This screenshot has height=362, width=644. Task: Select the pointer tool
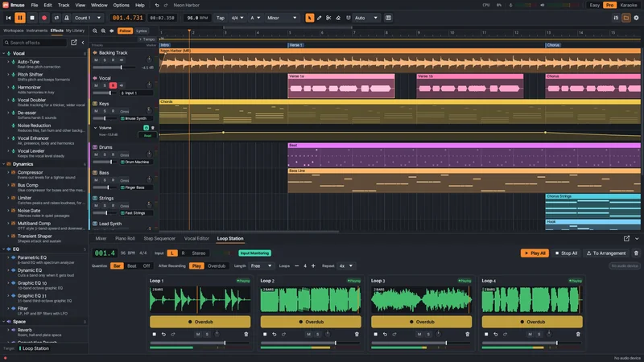pos(309,18)
